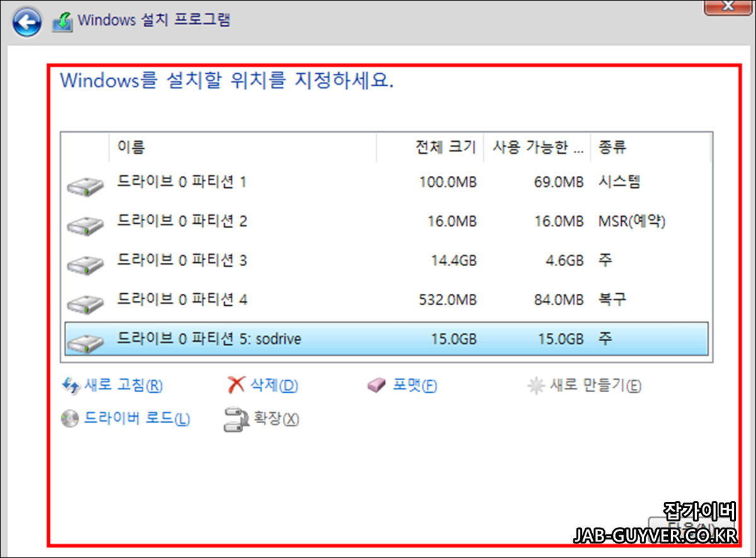Close the setup window
Viewport: 756px width, 558px height.
tap(728, 6)
